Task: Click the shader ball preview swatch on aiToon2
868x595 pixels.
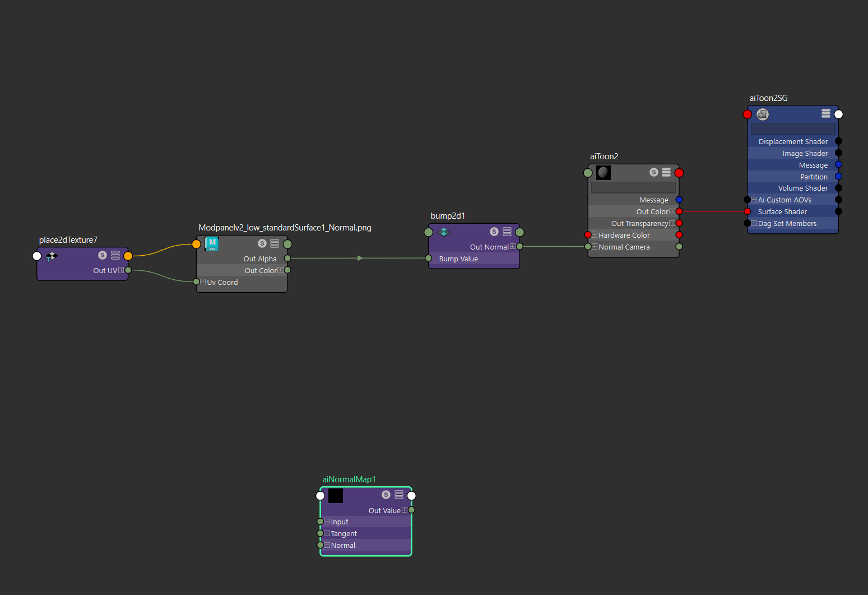Action: coord(603,172)
